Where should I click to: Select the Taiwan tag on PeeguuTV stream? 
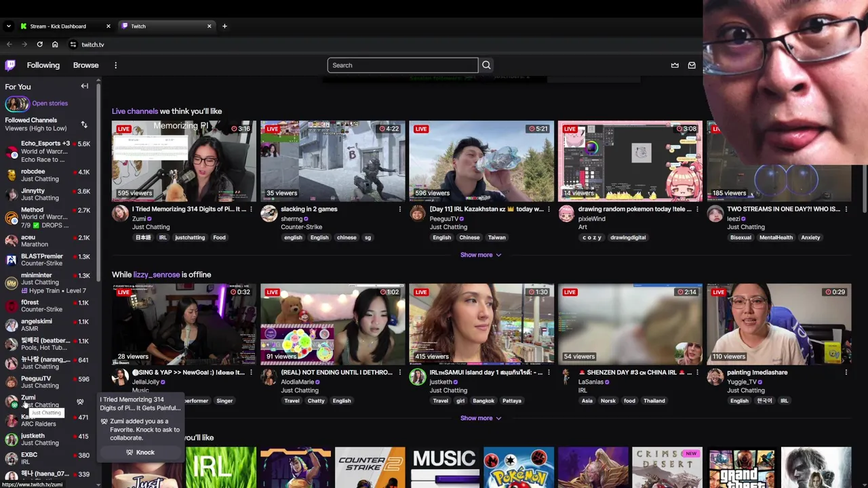(496, 238)
